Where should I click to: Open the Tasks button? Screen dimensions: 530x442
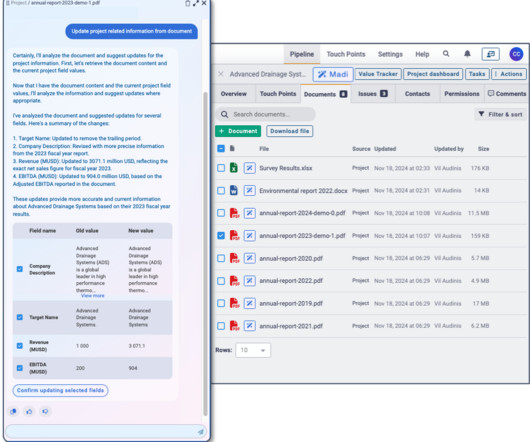point(477,74)
